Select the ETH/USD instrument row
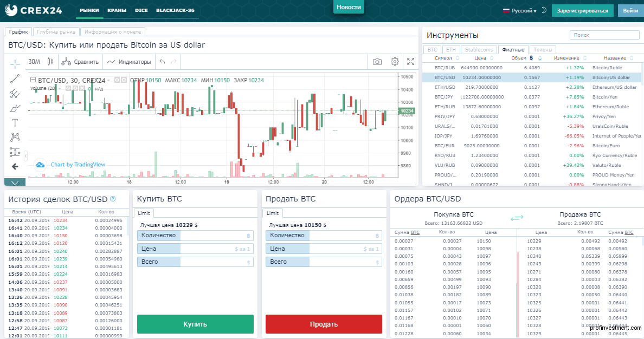This screenshot has height=339, width=644. [x=532, y=87]
